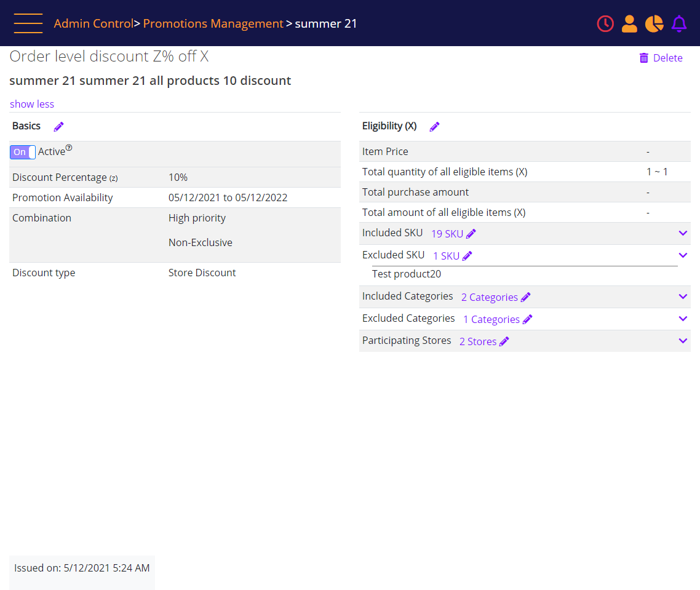Click the 1 ~ 1 quantity value
This screenshot has height=590, width=700.
pos(657,172)
